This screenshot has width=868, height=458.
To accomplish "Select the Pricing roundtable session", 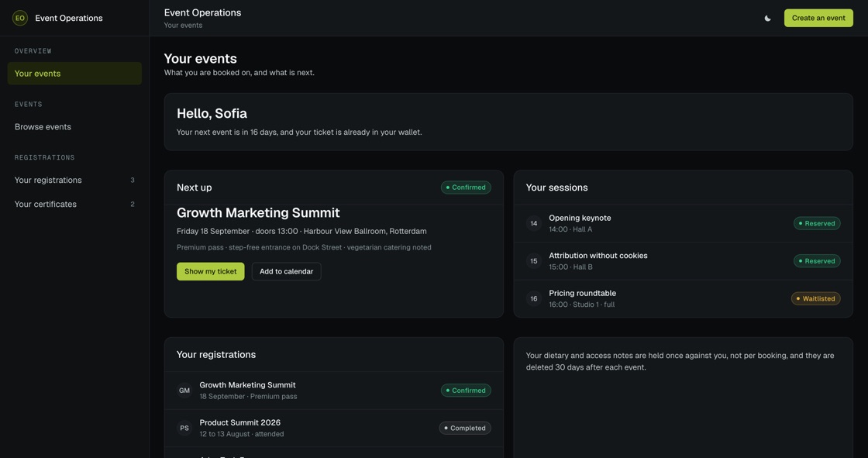I will (683, 298).
